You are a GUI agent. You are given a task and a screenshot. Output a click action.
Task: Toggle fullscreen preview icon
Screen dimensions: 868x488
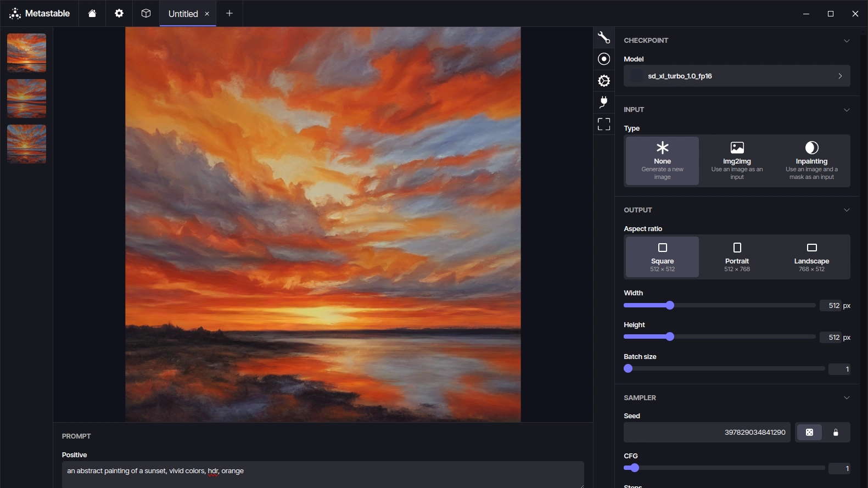pos(604,124)
